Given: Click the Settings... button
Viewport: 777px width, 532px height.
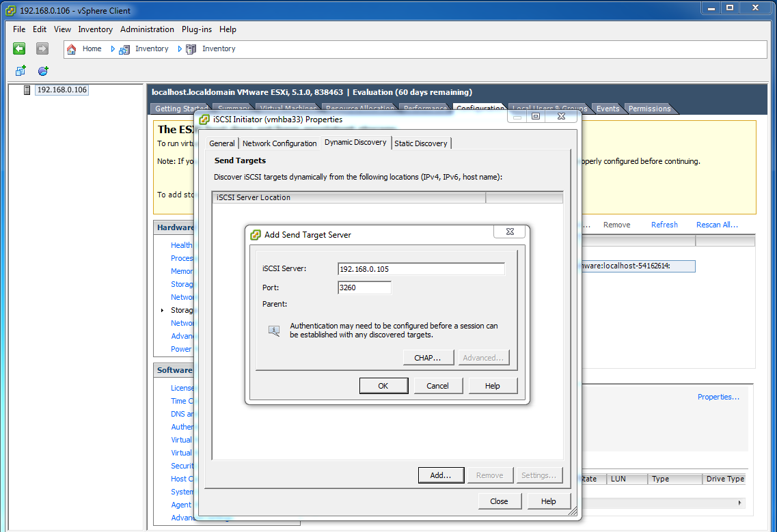Looking at the screenshot, I should (x=539, y=475).
